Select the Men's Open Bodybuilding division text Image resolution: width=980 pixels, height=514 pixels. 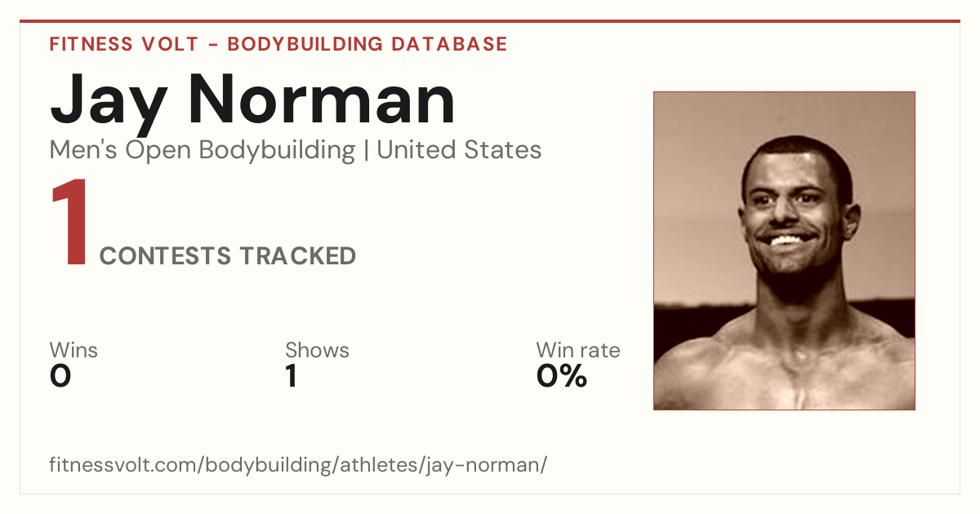click(x=203, y=151)
